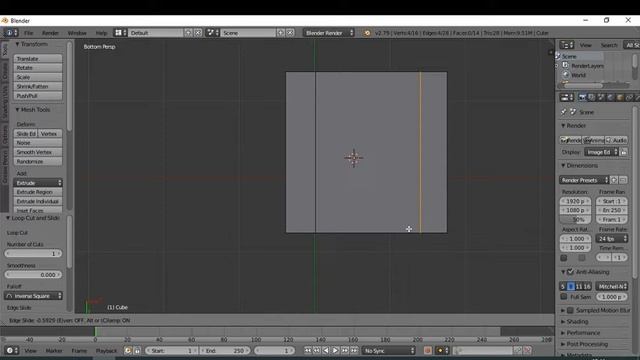Screen dimensions: 640x360
Task: Open the Inverse Square falloff dropdown
Action: 33,296
